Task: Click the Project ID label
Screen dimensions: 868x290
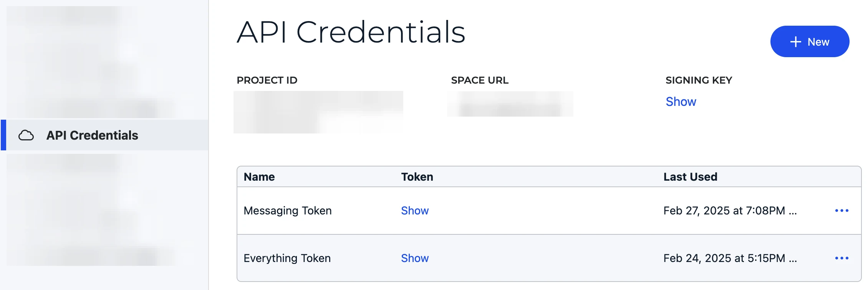Action: [x=267, y=80]
